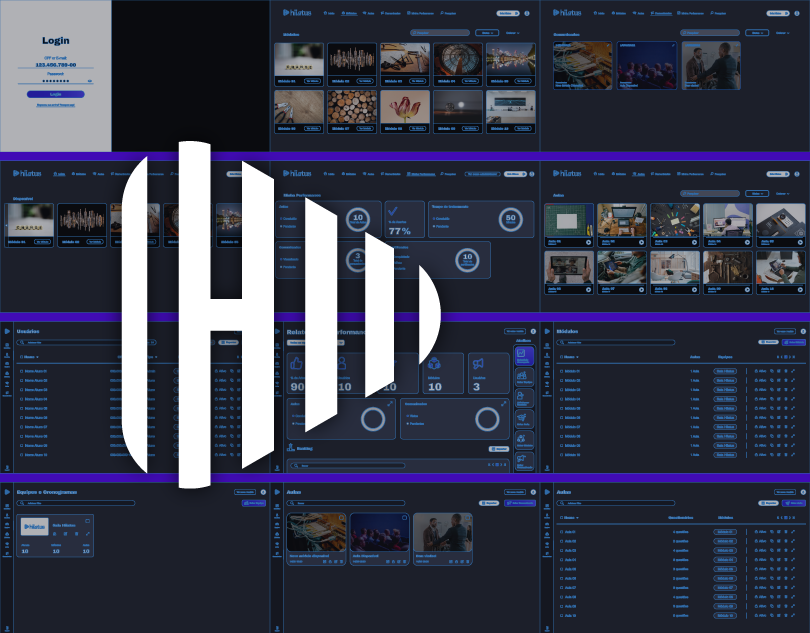Click Exportar button on admin Módulos screen
The width and height of the screenshot is (810, 633).
pos(768,342)
